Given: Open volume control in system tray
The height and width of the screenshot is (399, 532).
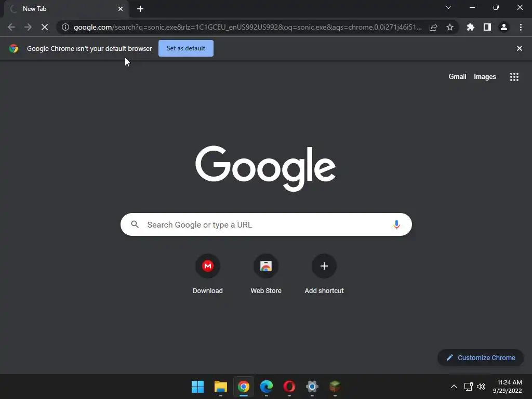Looking at the screenshot, I should pos(481,387).
